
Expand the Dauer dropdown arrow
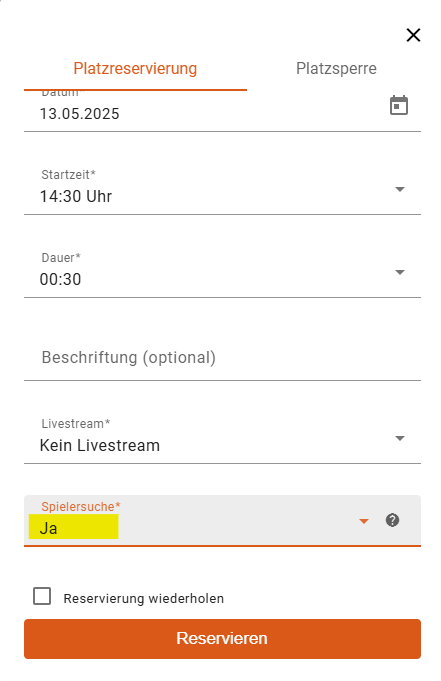(400, 272)
